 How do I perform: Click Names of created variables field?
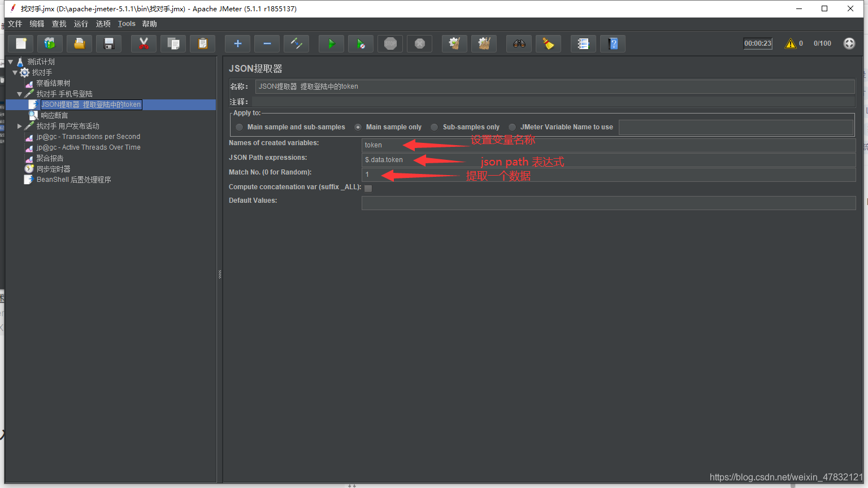[x=609, y=145]
